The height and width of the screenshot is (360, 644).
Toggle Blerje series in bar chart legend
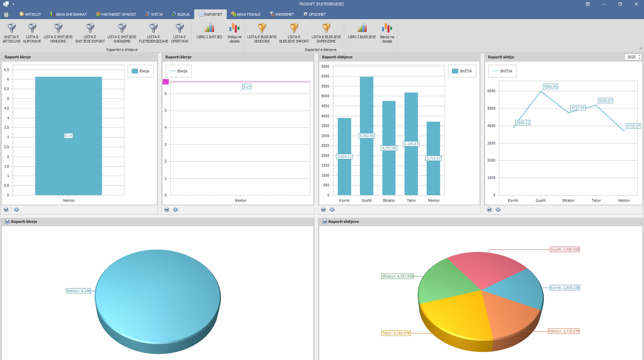140,71
